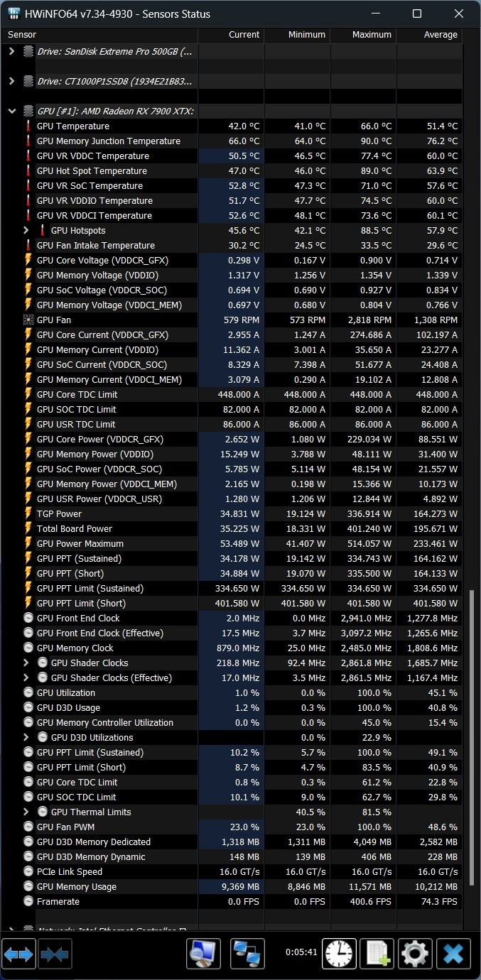Select the GPU VR VDDC Temperature row
The width and height of the screenshot is (481, 980).
coord(232,156)
